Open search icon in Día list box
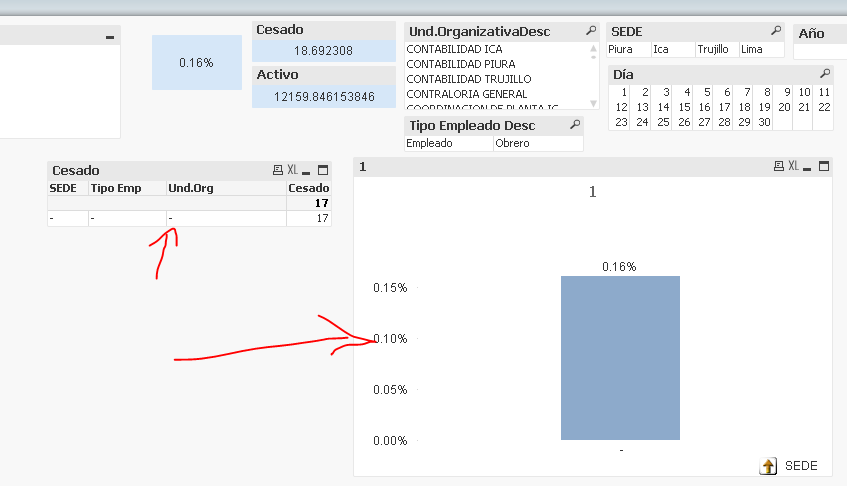Image resolution: width=847 pixels, height=486 pixels. (825, 73)
